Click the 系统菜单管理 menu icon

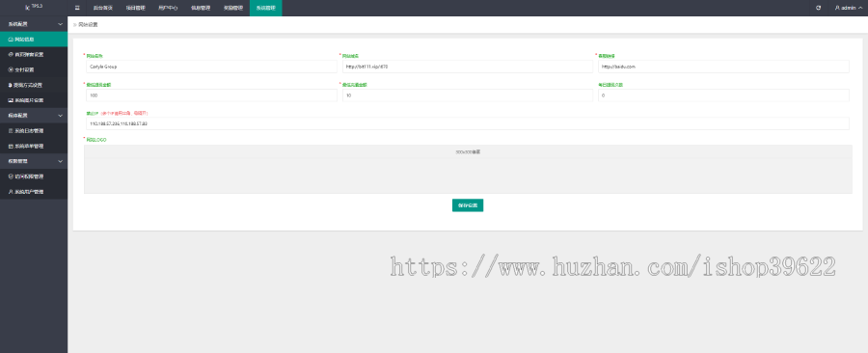11,146
